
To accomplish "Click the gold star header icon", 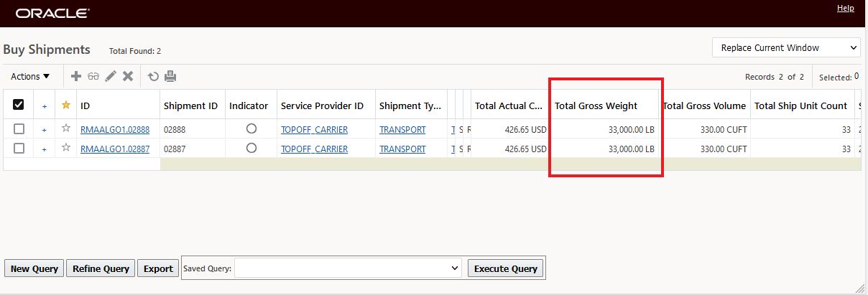I will coord(66,106).
